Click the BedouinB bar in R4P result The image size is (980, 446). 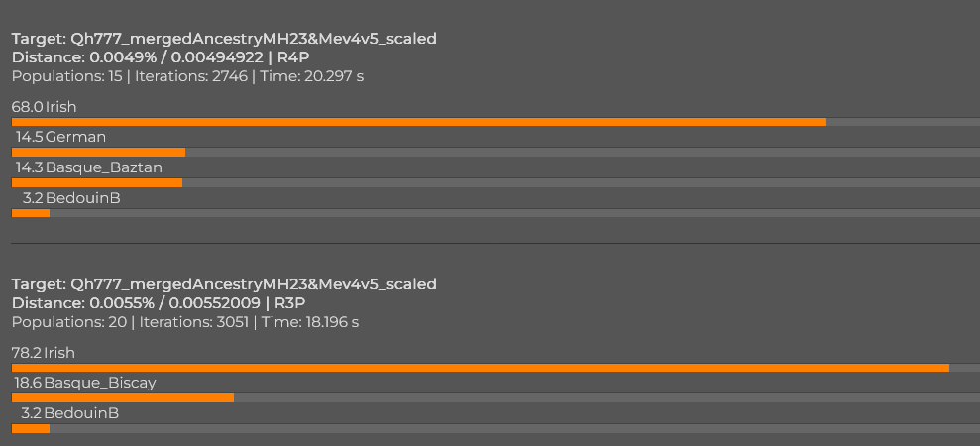31,213
